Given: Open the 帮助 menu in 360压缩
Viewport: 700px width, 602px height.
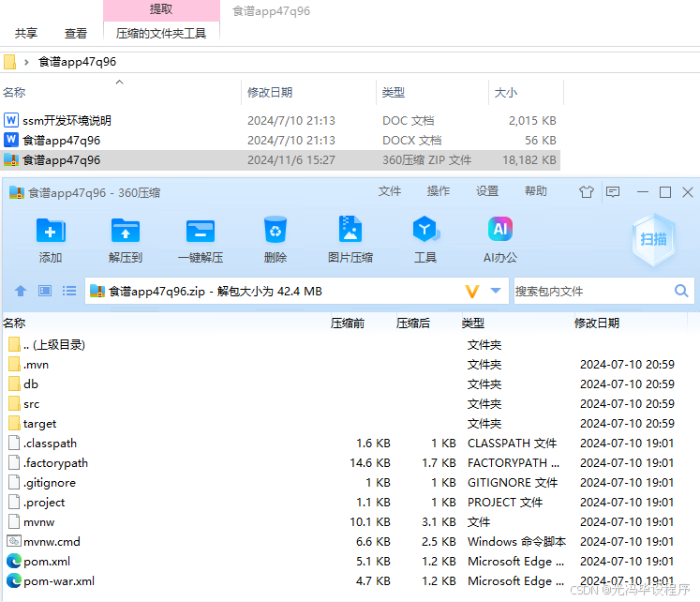Looking at the screenshot, I should tap(536, 191).
